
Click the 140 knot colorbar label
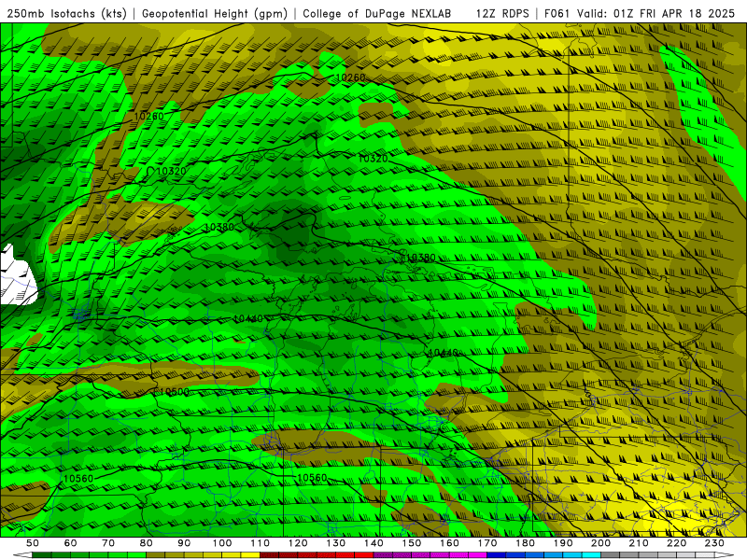[373, 543]
